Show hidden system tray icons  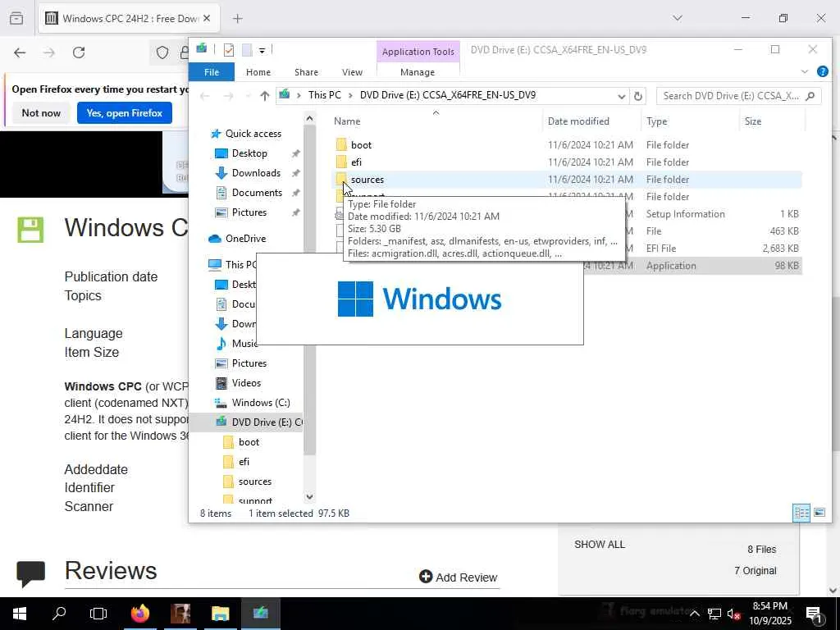(x=694, y=614)
